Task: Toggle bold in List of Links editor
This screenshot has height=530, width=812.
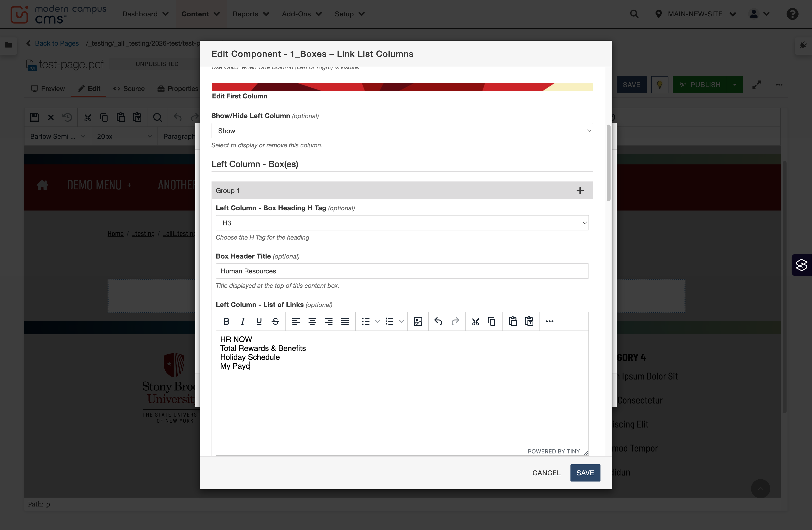Action: click(x=226, y=321)
